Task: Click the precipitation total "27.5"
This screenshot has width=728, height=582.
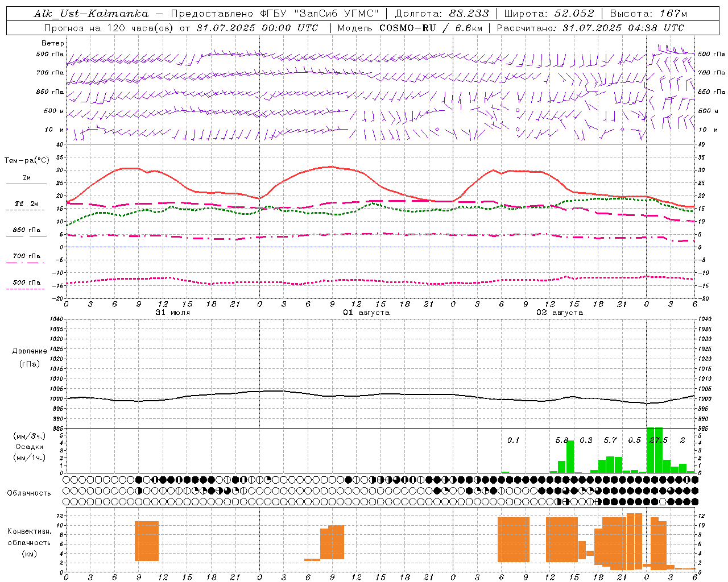Action: coord(659,440)
